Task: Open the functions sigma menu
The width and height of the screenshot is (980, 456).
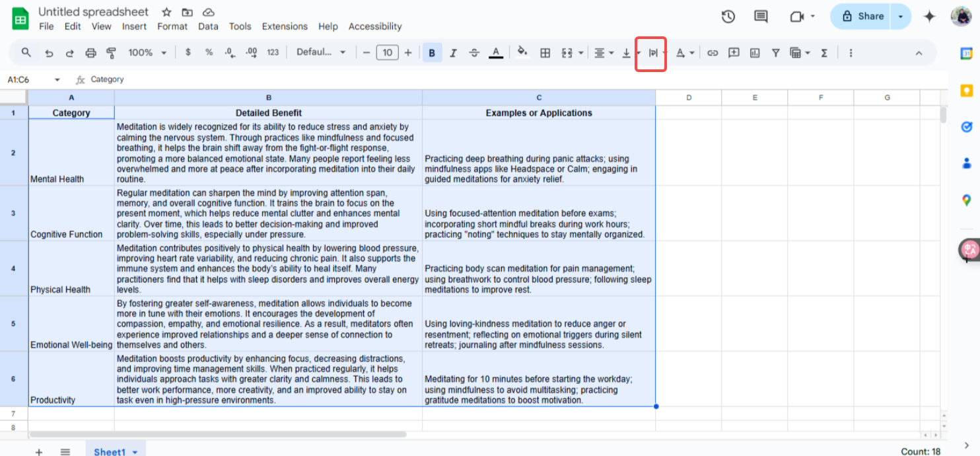Action: tap(824, 53)
